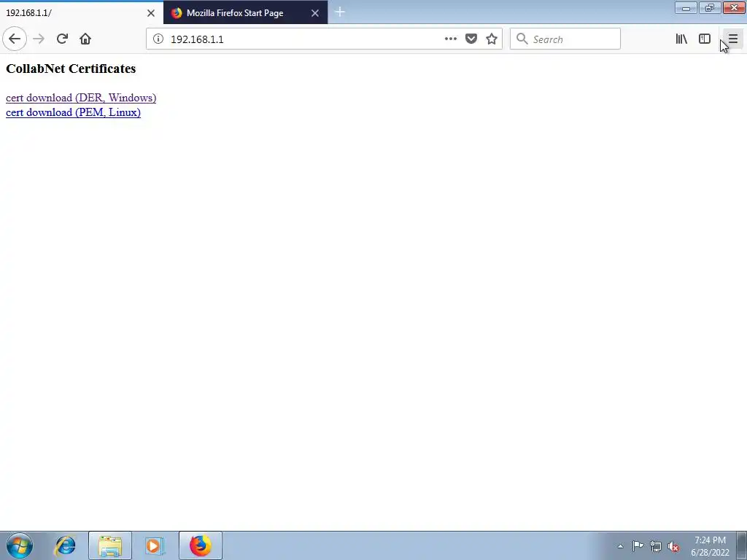Open the Firefox Home page button
747x560 pixels.
pyautogui.click(x=85, y=39)
